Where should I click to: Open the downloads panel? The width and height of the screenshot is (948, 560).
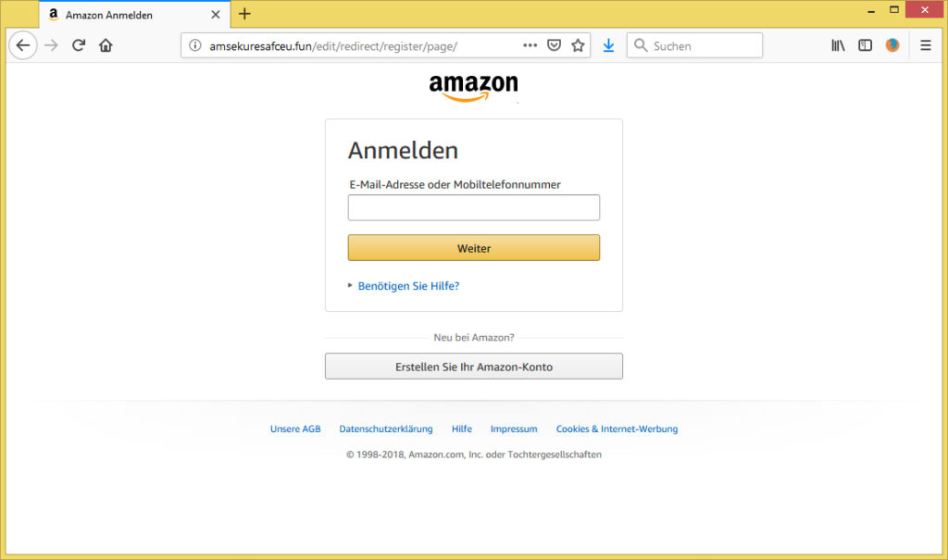click(608, 45)
